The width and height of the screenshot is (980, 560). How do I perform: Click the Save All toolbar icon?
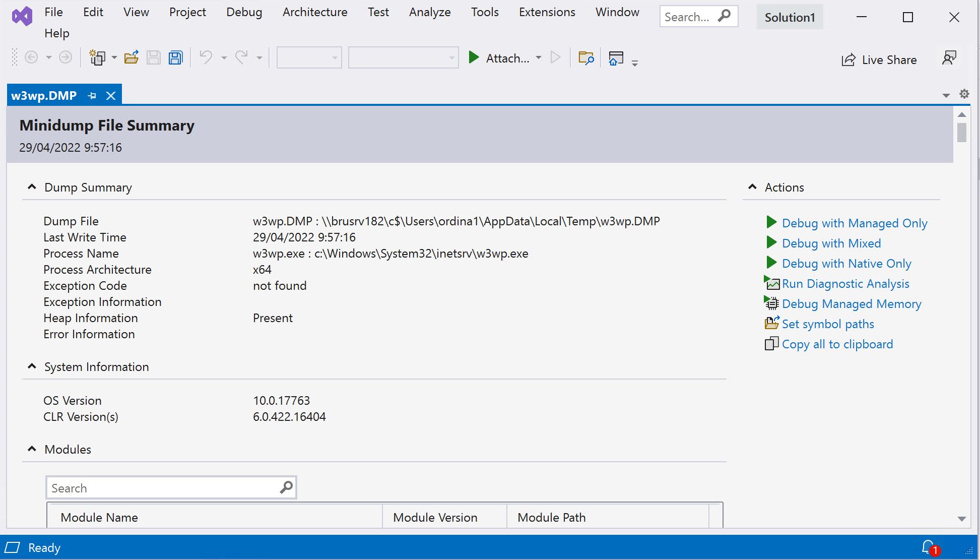point(176,58)
